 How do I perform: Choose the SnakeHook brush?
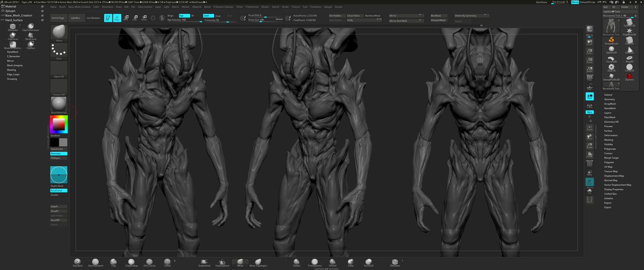pyautogui.click(x=204, y=262)
